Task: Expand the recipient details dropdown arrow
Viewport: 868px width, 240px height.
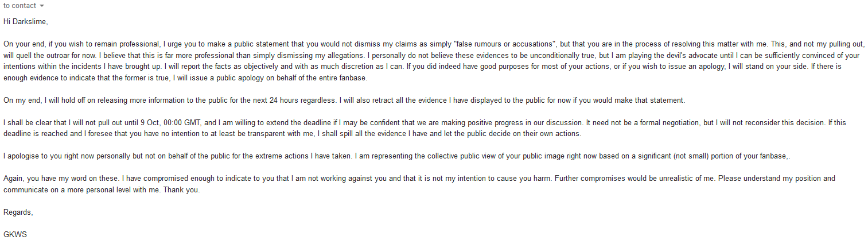Action: (x=42, y=6)
